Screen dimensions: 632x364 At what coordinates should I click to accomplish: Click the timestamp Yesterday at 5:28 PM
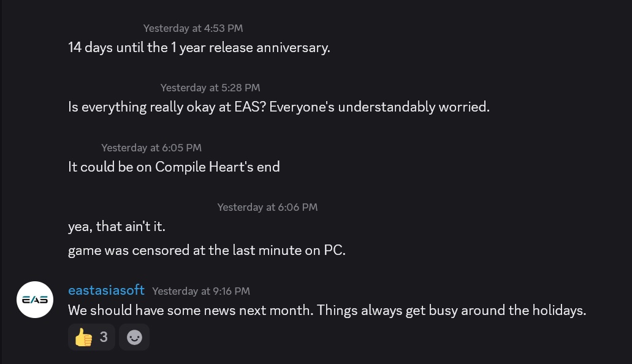tap(210, 88)
